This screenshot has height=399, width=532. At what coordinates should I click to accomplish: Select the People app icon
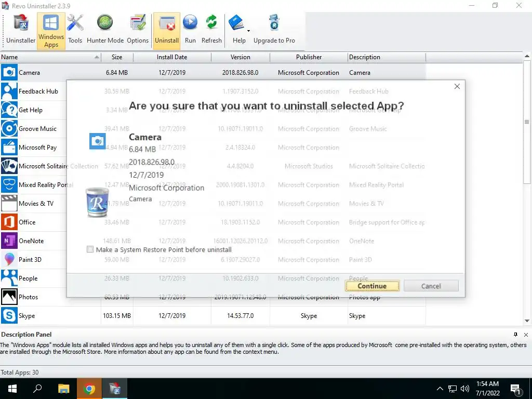click(x=9, y=278)
